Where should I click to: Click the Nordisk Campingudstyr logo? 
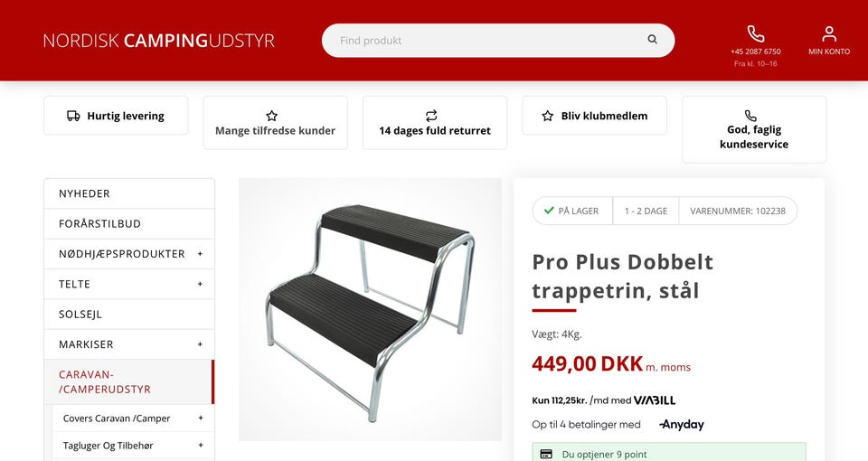159,41
